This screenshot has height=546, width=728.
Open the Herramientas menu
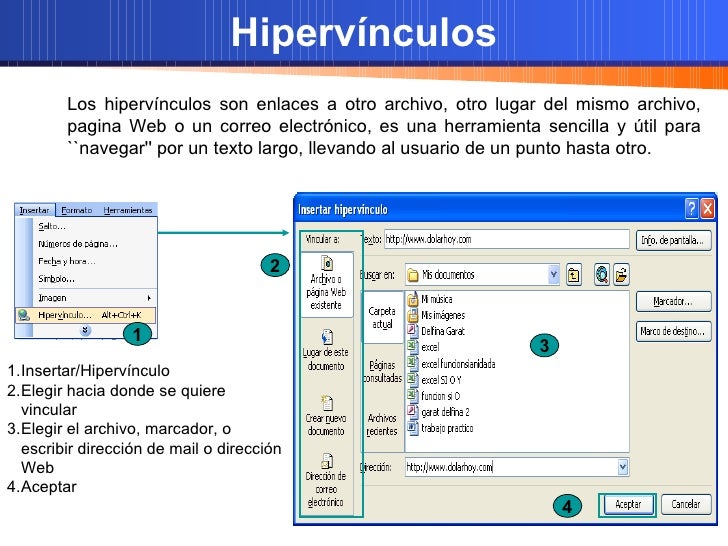click(x=128, y=210)
